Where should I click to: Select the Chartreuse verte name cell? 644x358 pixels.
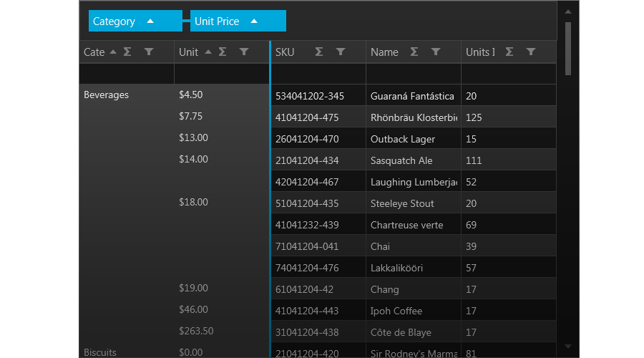click(414, 225)
